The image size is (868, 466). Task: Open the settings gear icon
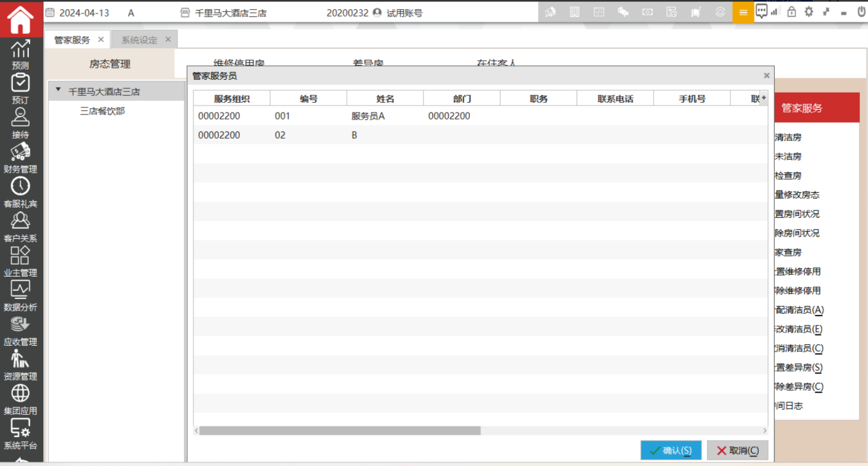pos(809,12)
